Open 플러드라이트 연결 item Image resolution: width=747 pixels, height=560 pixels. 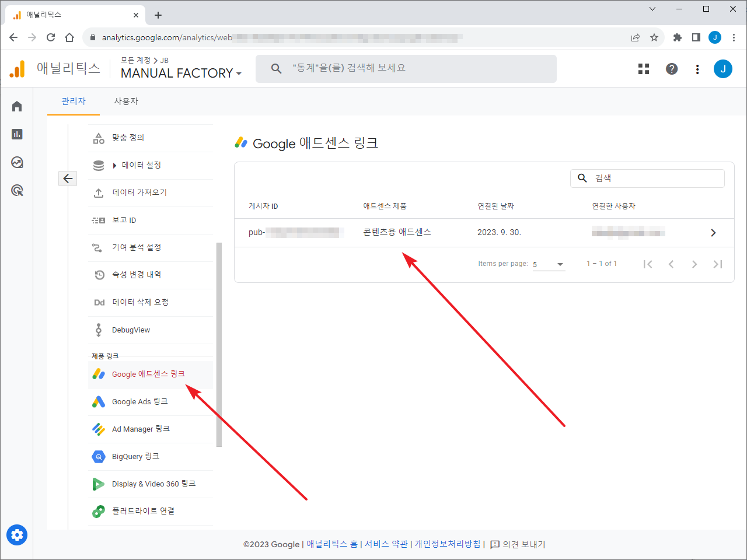pos(151,511)
